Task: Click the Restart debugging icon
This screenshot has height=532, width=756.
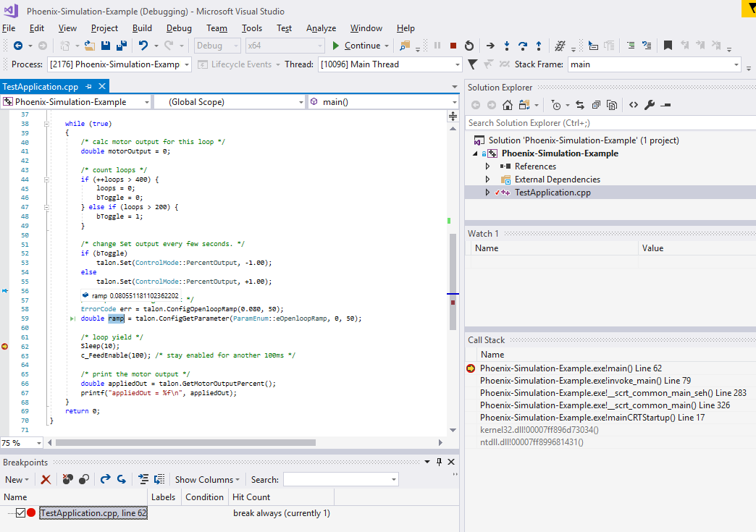Action: coord(469,45)
